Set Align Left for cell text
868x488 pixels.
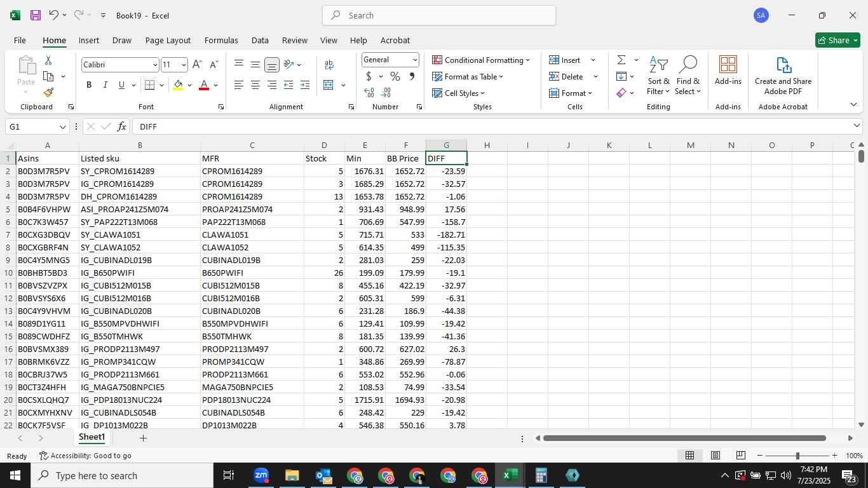tap(239, 85)
